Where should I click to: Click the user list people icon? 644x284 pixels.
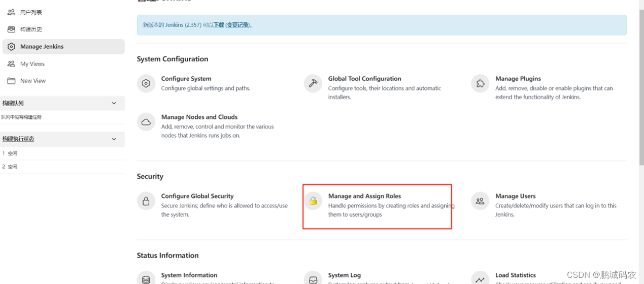(11, 12)
